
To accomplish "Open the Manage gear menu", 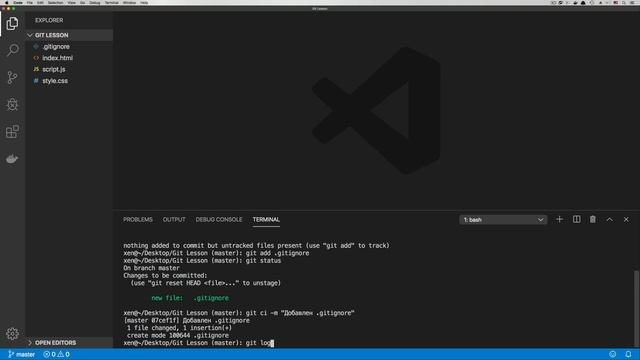I will tap(12, 334).
